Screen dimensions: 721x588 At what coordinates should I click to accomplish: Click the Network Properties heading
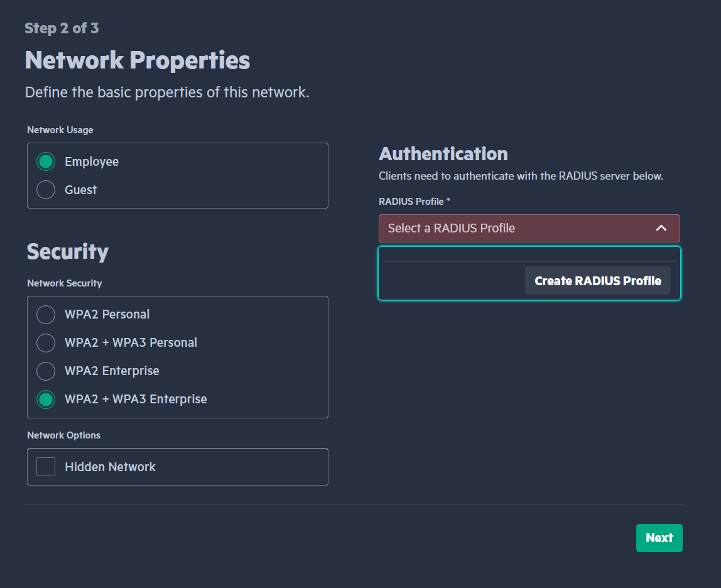(138, 60)
